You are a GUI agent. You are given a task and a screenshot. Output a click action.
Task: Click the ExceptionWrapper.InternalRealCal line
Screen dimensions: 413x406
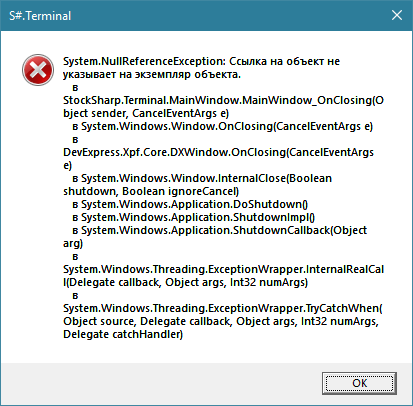[223, 269]
